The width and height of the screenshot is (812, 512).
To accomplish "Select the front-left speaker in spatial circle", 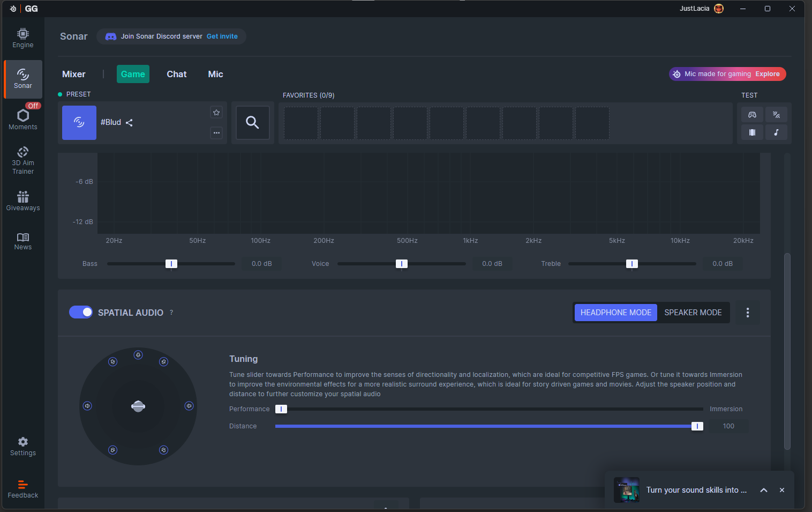I will 112,362.
